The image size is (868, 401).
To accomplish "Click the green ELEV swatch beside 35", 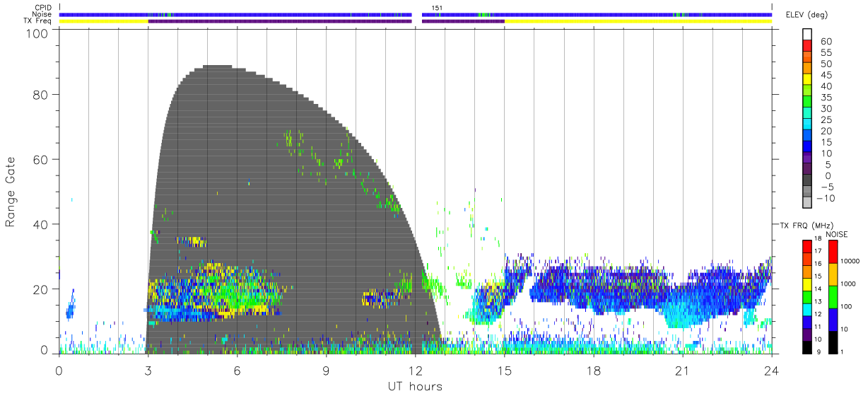I will [x=807, y=101].
